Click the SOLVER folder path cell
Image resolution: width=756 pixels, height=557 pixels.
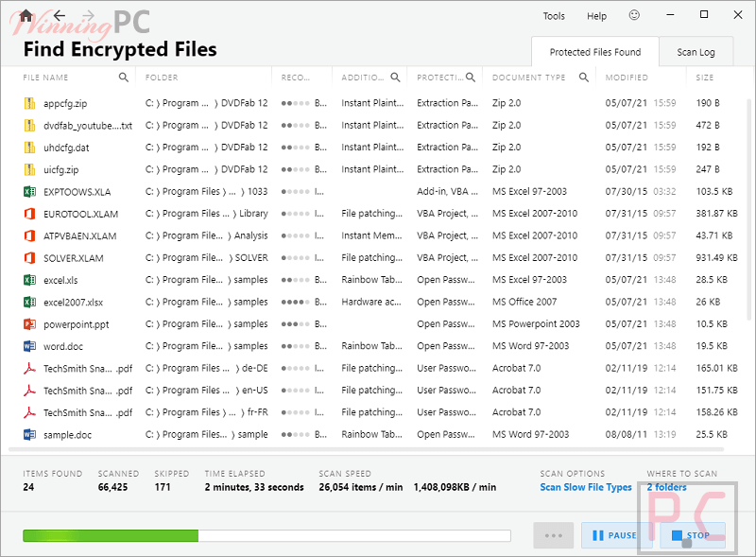coord(206,258)
